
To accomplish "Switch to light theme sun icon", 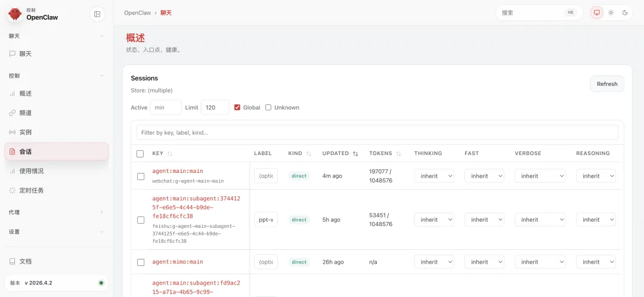I will (x=611, y=13).
